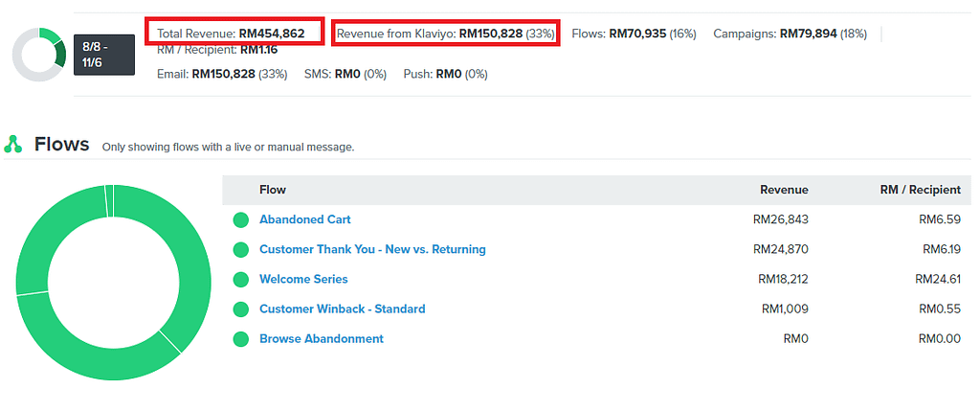Click the Flows section hierarchy icon
The width and height of the screenshot is (980, 412).
[13, 144]
